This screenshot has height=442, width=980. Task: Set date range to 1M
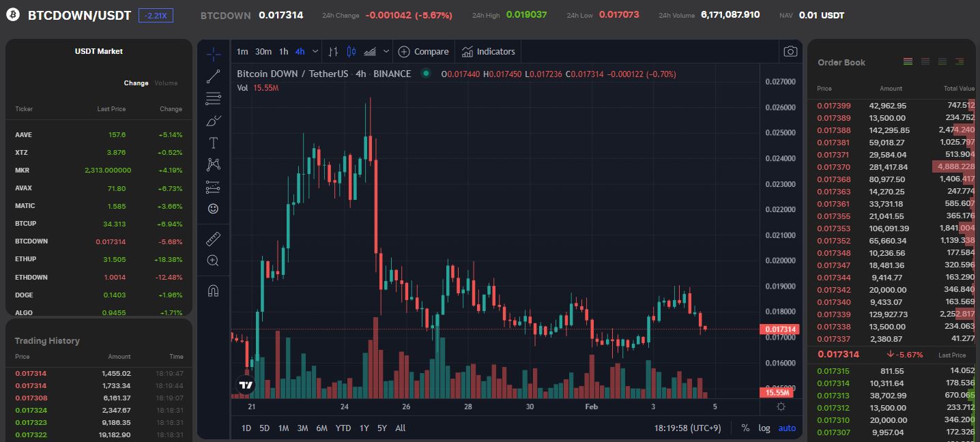(283, 428)
